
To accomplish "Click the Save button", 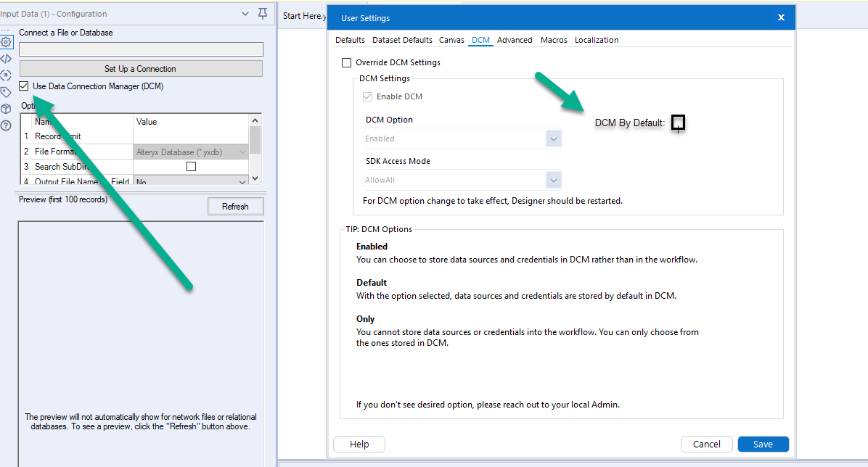I will click(763, 444).
